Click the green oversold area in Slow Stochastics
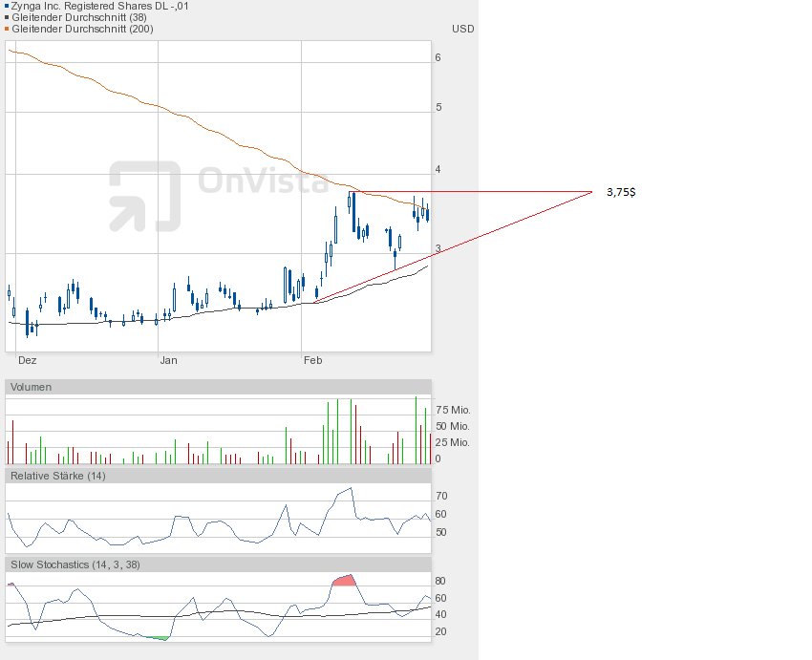This screenshot has height=660, width=812. [156, 637]
